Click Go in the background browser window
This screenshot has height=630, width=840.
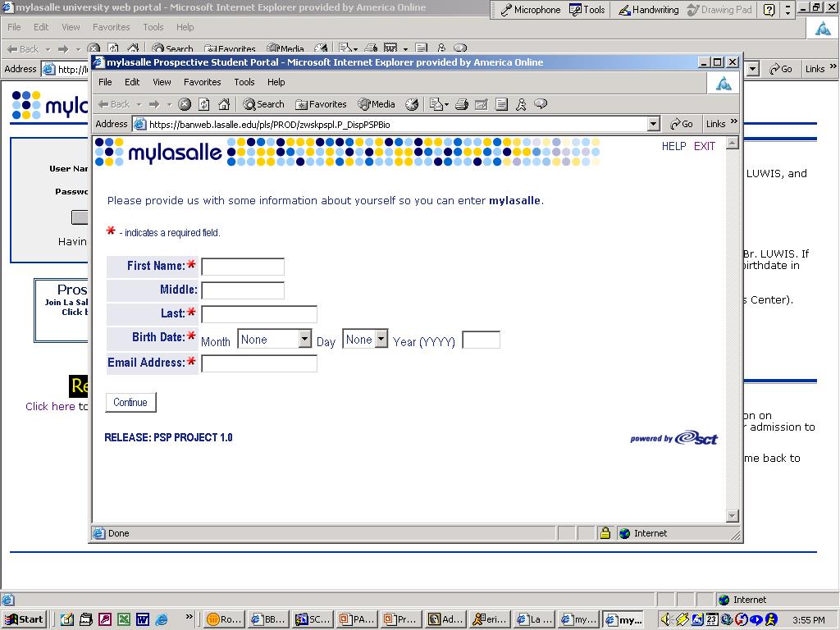(781, 69)
